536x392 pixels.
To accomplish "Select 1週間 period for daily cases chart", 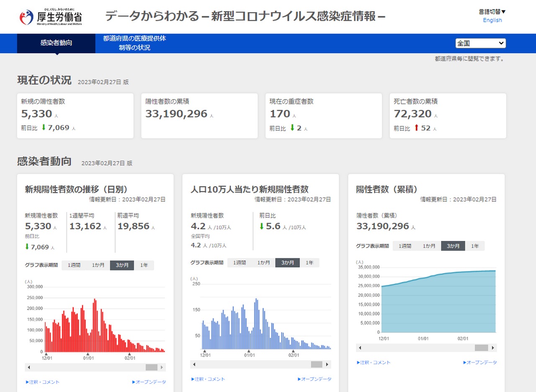I will click(74, 265).
